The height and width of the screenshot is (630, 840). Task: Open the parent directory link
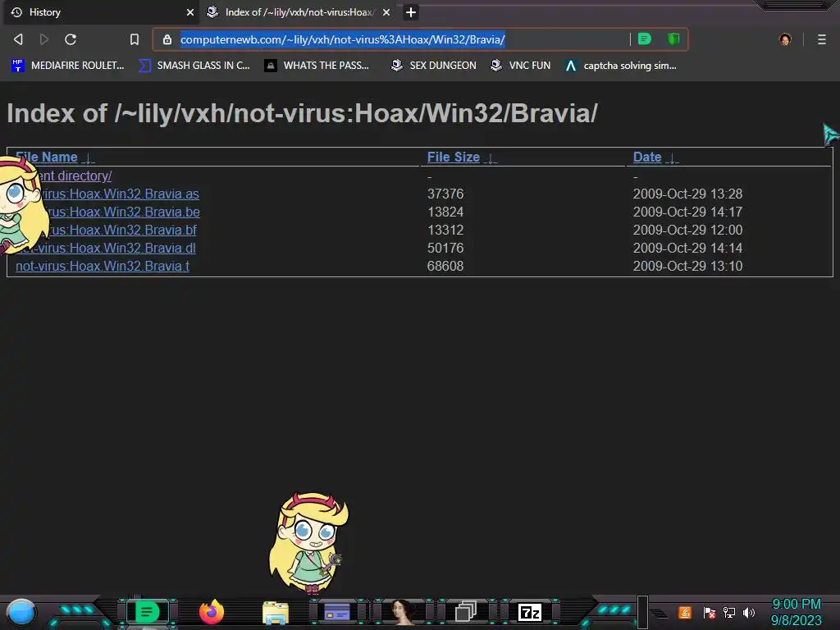tap(75, 176)
